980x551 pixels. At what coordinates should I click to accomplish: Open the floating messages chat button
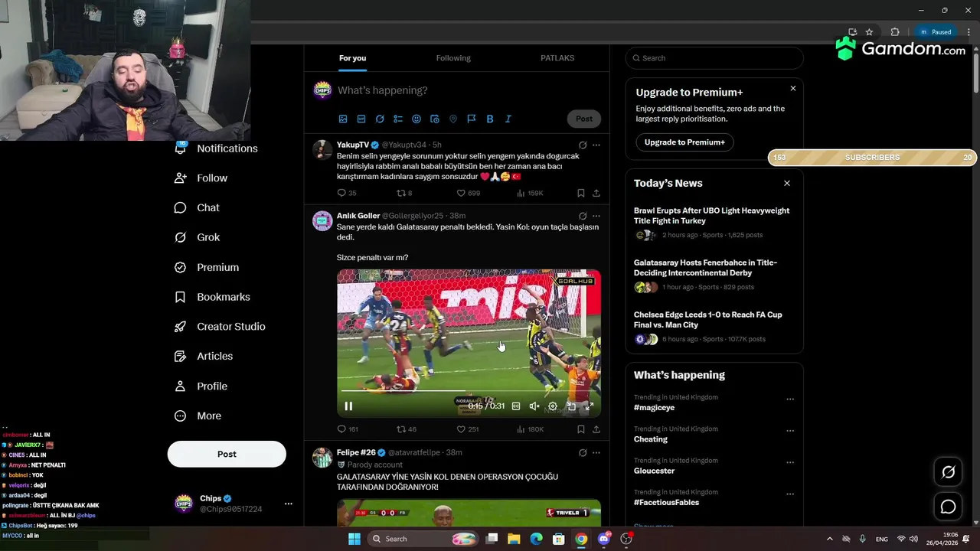point(949,507)
